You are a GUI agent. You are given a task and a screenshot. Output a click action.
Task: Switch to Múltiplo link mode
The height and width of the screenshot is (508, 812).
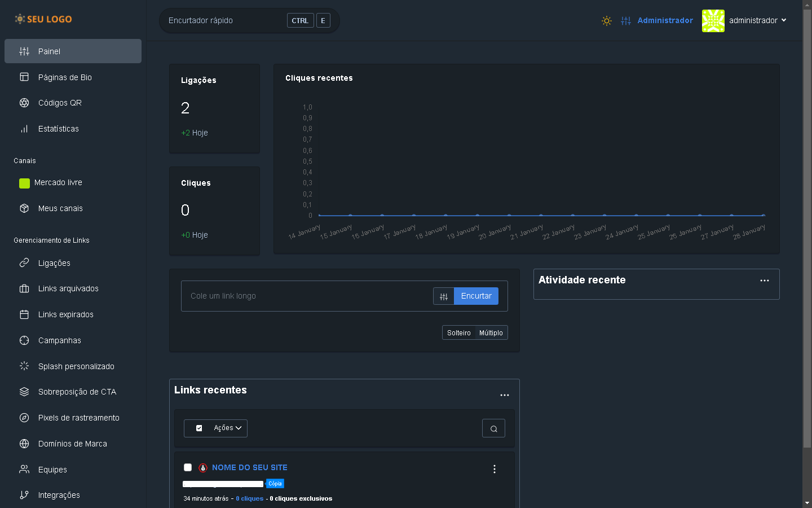491,333
